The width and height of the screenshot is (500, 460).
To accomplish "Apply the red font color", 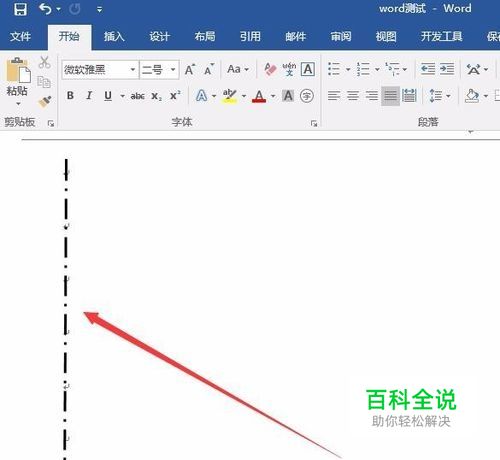I will point(259,96).
